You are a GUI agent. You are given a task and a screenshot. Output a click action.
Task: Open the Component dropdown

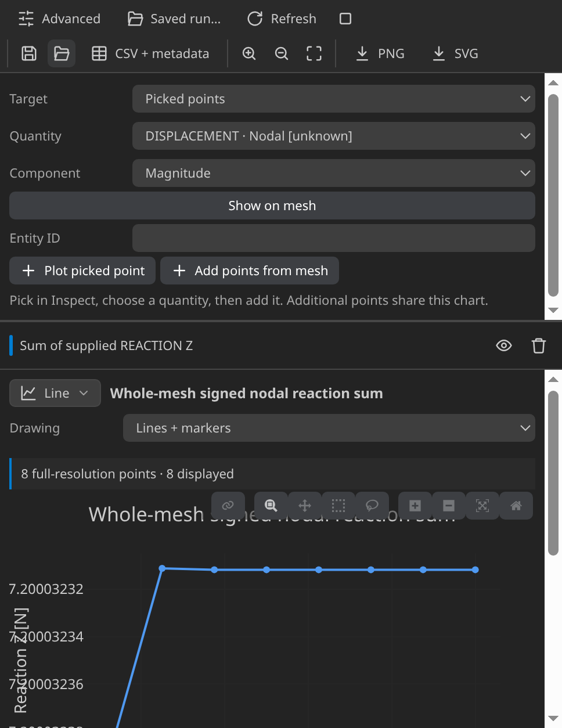click(x=334, y=173)
